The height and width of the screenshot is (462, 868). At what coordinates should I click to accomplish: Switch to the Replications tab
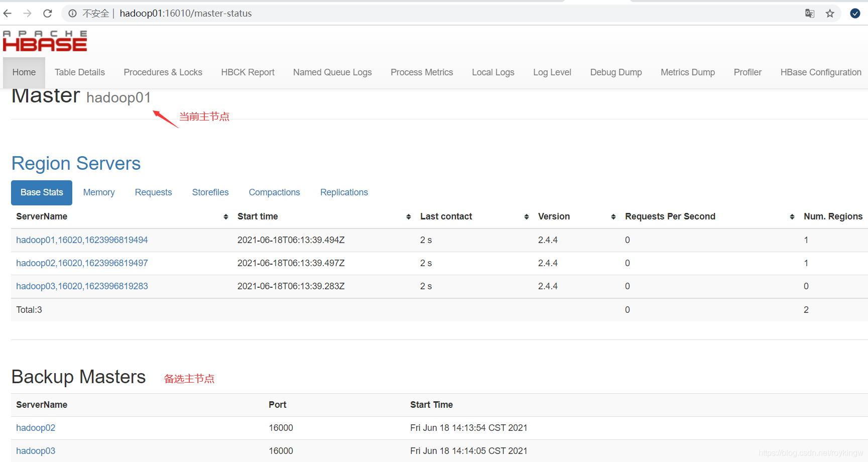[x=344, y=192]
